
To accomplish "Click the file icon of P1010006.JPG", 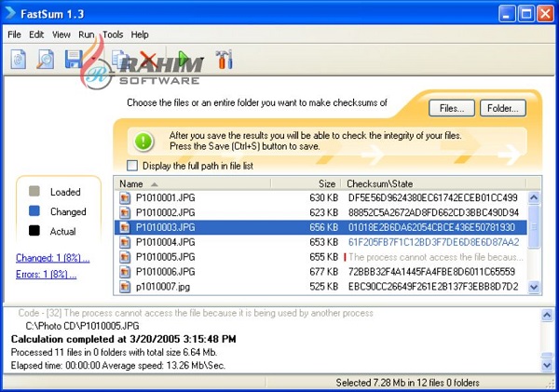I will point(125,272).
